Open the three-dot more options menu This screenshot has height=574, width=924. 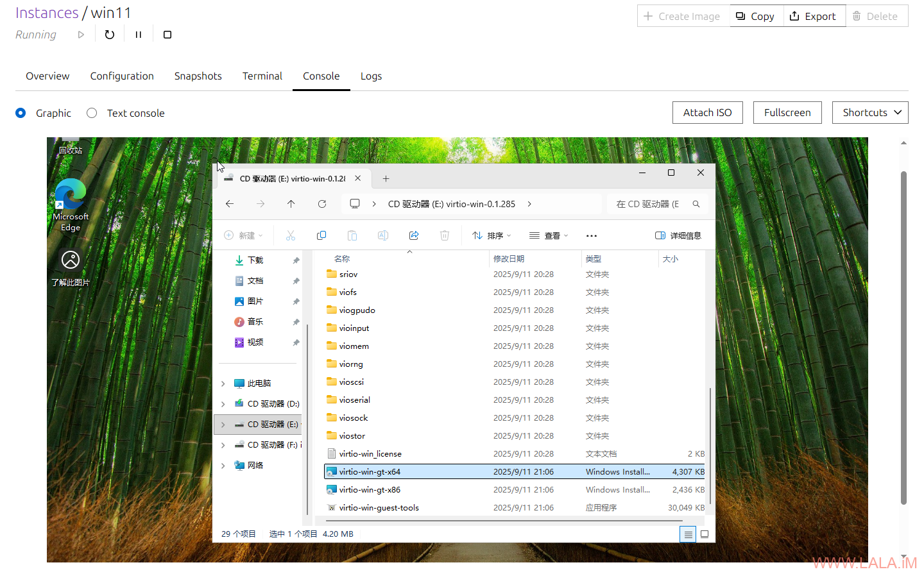click(x=592, y=235)
